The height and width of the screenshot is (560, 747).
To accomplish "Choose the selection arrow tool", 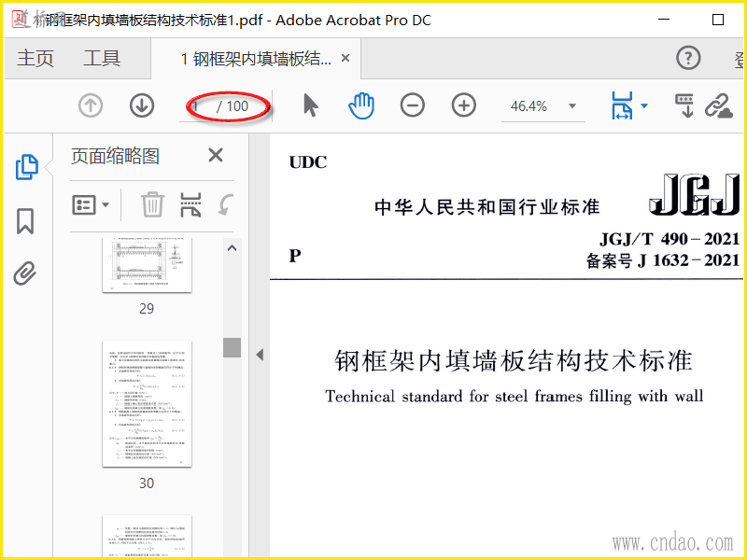I will (311, 105).
